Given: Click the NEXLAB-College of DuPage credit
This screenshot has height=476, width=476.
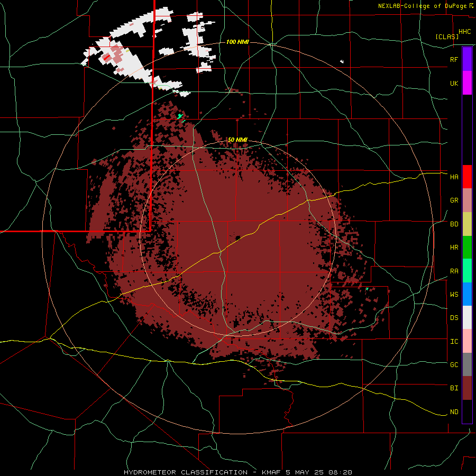Looking at the screenshot, I should pos(423,6).
